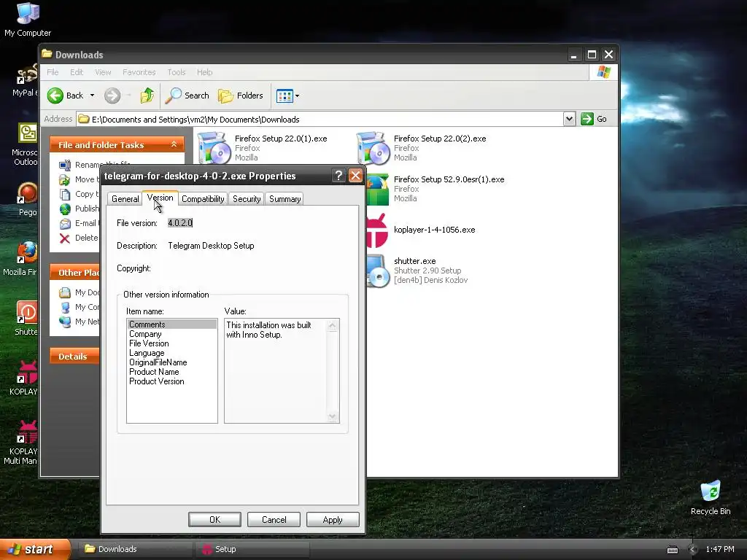Expand hidden system tray icons arrow

693,550
